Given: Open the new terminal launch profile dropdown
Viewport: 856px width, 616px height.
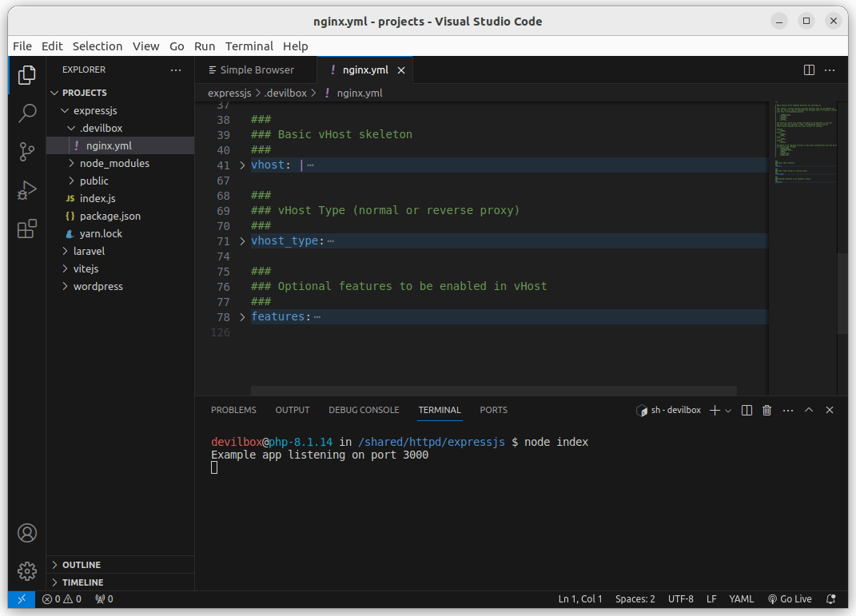Looking at the screenshot, I should [728, 411].
